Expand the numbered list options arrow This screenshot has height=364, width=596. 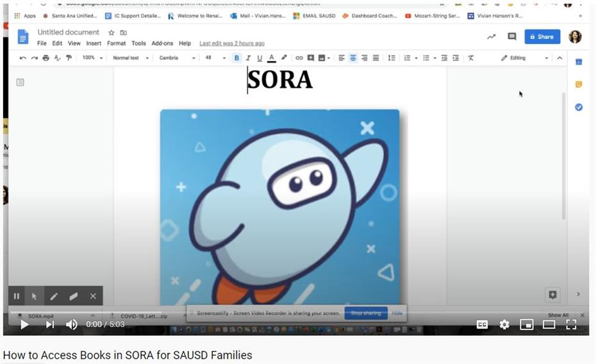click(416, 58)
